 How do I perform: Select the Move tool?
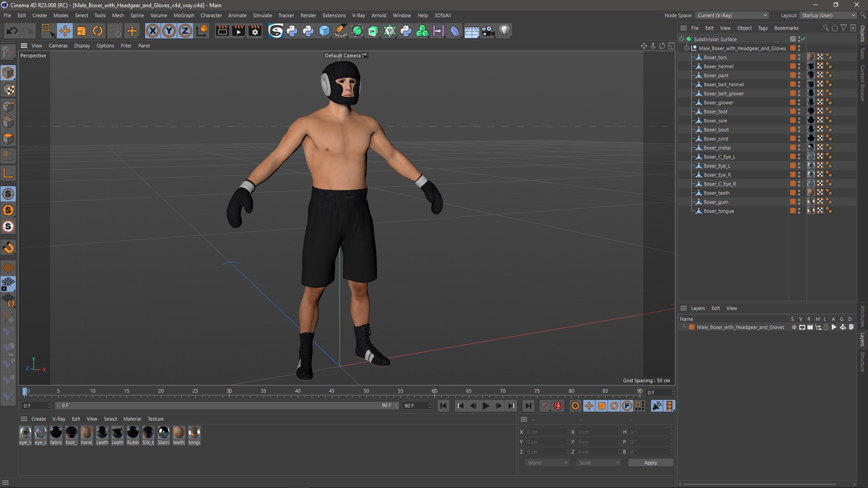pyautogui.click(x=65, y=31)
